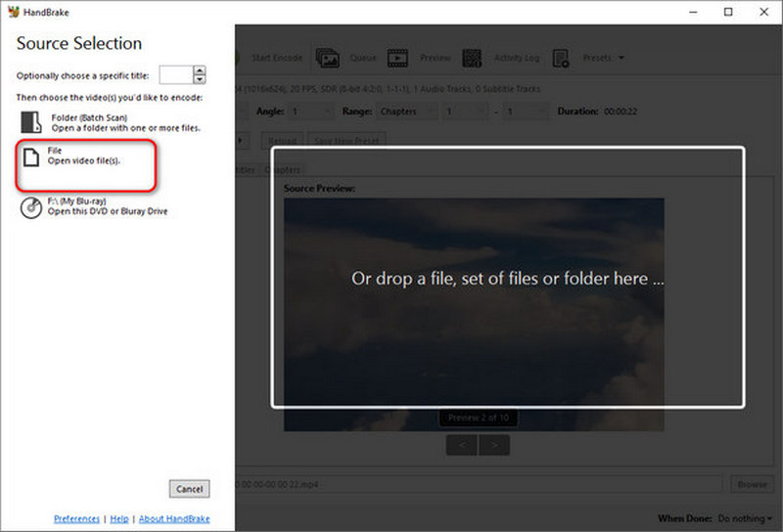Image resolution: width=783 pixels, height=532 pixels.
Task: Increase the specific title number
Action: (200, 70)
